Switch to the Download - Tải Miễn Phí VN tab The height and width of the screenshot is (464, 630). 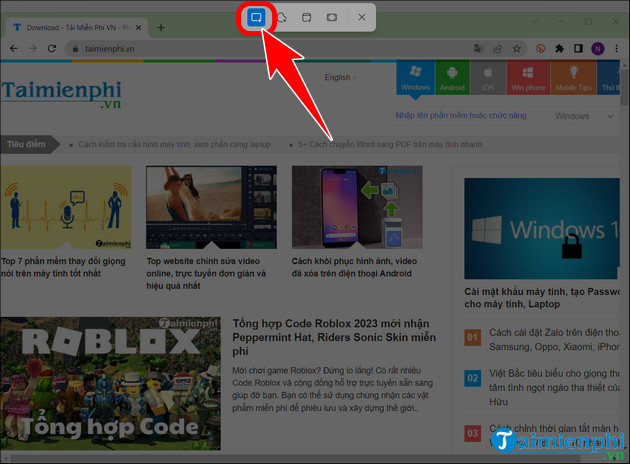click(77, 28)
